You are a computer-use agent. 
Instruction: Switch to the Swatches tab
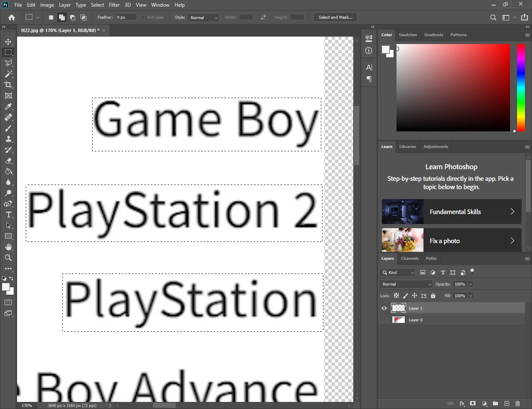(x=408, y=35)
